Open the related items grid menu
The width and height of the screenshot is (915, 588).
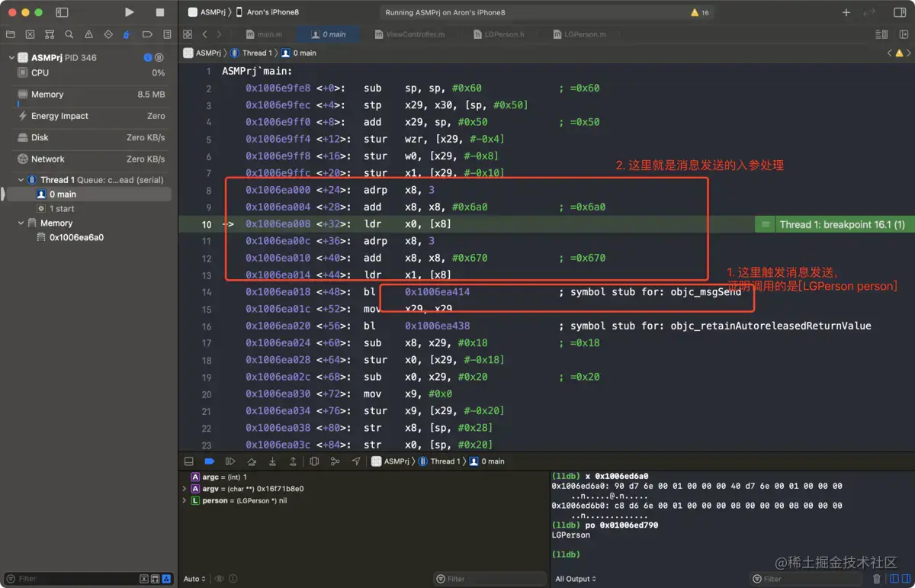coord(188,34)
